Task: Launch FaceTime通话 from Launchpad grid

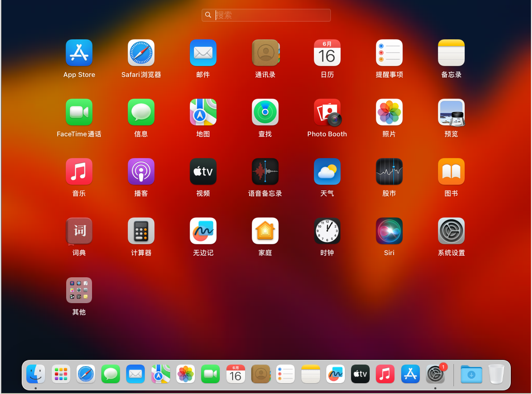Action: point(79,112)
